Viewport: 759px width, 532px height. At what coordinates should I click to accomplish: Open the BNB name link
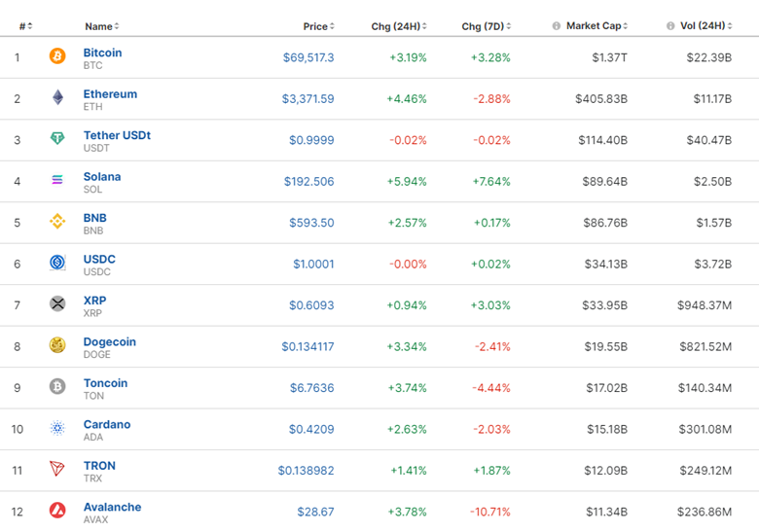(95, 218)
